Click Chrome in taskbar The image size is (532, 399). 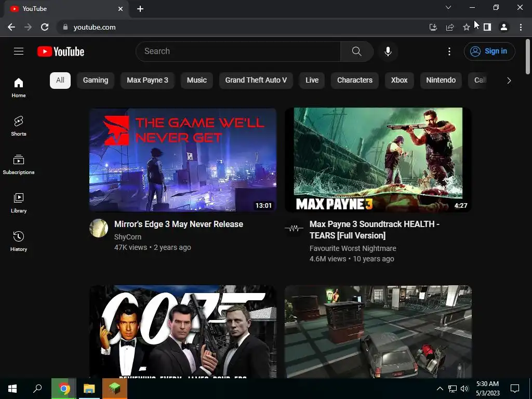64,389
